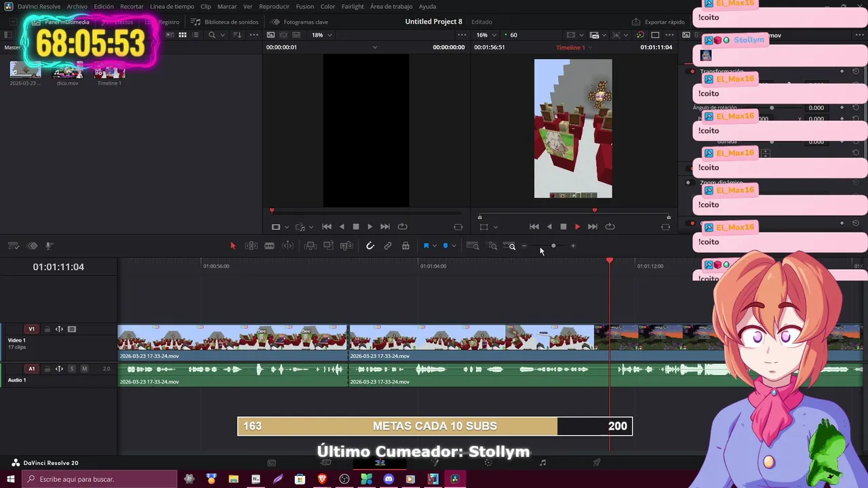This screenshot has width=868, height=488.
Task: Go to first frame in source viewer
Action: pos(327,227)
